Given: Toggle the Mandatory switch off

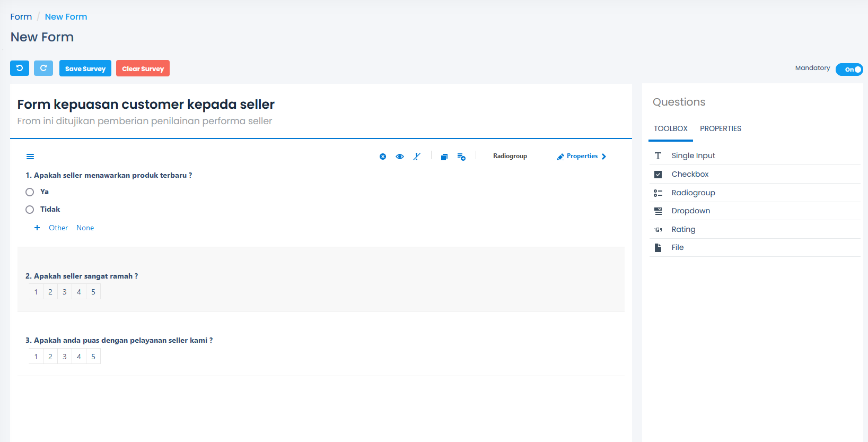Looking at the screenshot, I should click(849, 70).
